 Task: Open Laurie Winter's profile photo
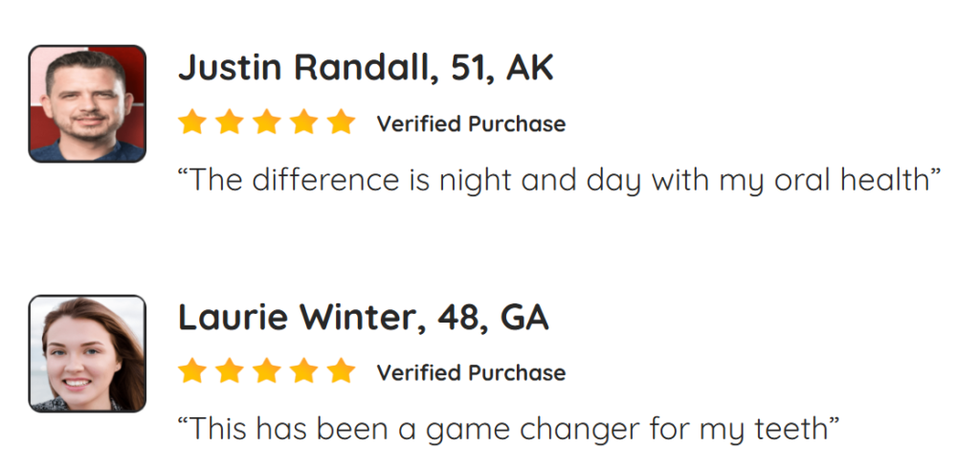coord(87,353)
